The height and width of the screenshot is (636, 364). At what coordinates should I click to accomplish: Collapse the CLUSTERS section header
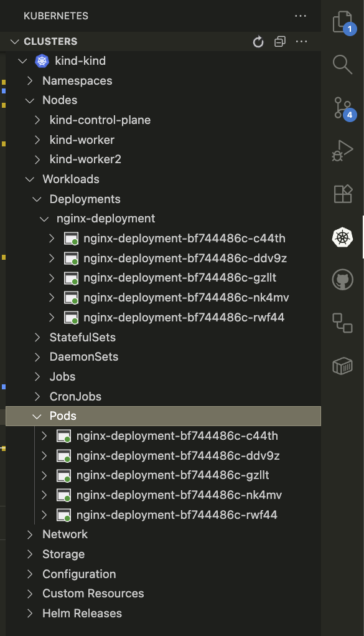point(15,41)
